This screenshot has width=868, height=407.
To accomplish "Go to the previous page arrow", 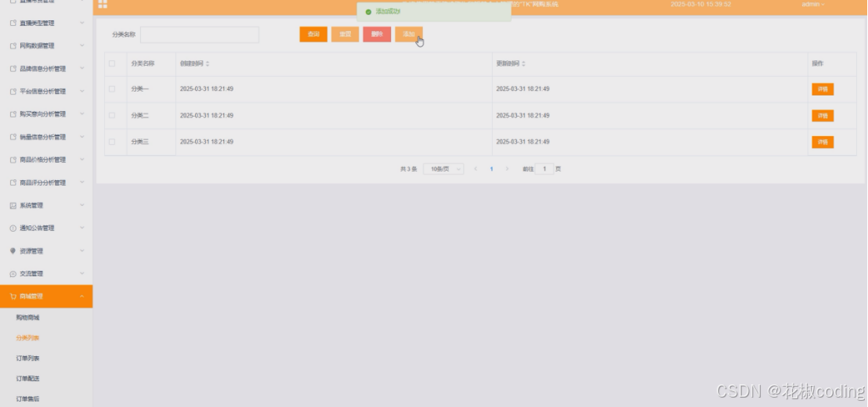I will 476,169.
